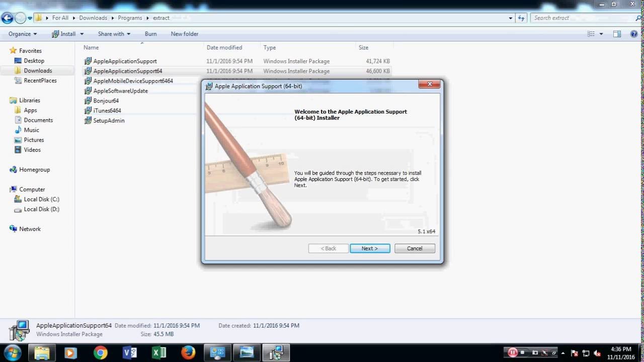Open the Windows Start menu

pyautogui.click(x=12, y=352)
